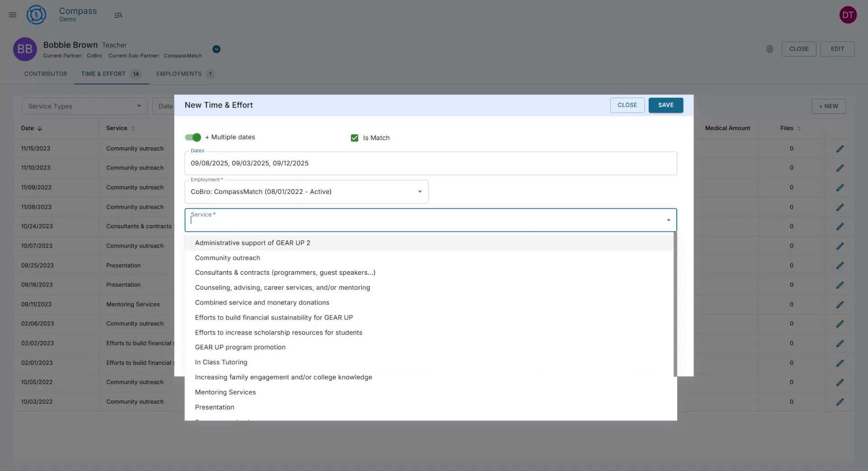Switch to the CONTRIBUTOR tab

coord(46,74)
